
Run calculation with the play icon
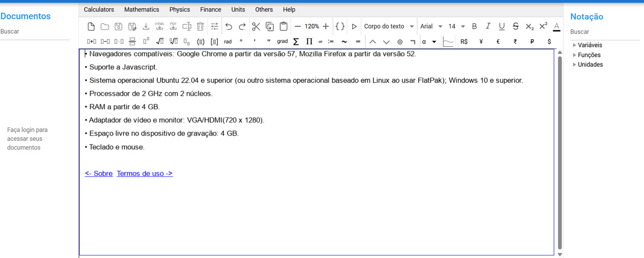(x=354, y=26)
